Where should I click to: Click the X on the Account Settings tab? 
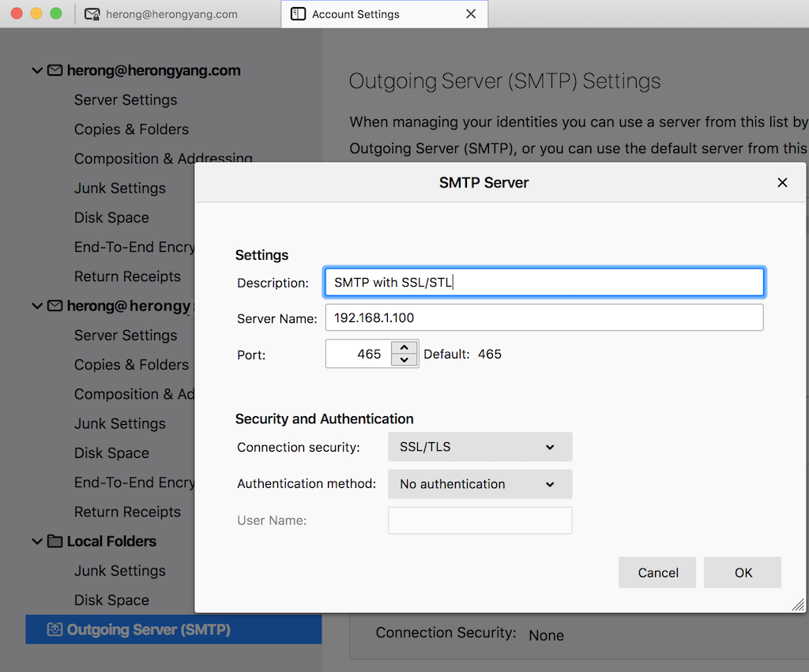471,13
